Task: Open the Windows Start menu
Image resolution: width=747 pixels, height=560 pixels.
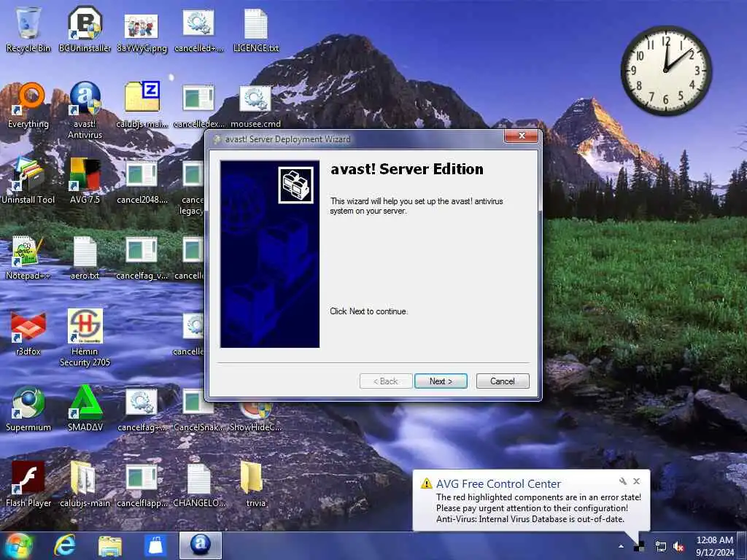Action: (x=18, y=545)
